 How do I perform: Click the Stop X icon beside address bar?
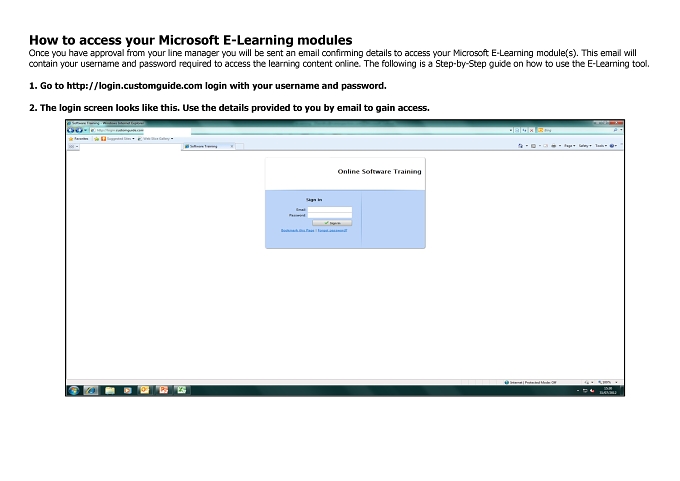click(x=532, y=130)
